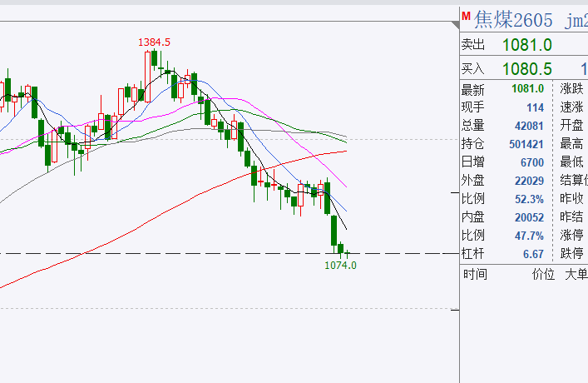The image size is (588, 383).
Task: Click the 昨结 label
Action: click(571, 217)
